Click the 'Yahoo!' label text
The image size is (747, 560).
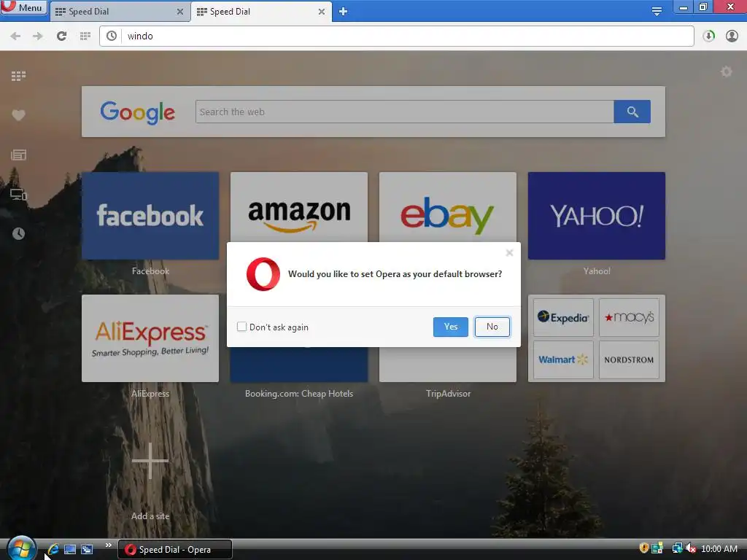(x=597, y=271)
